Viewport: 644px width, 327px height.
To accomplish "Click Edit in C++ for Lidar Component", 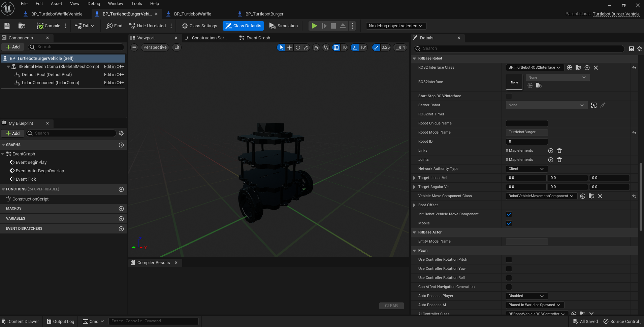I will click(x=114, y=83).
